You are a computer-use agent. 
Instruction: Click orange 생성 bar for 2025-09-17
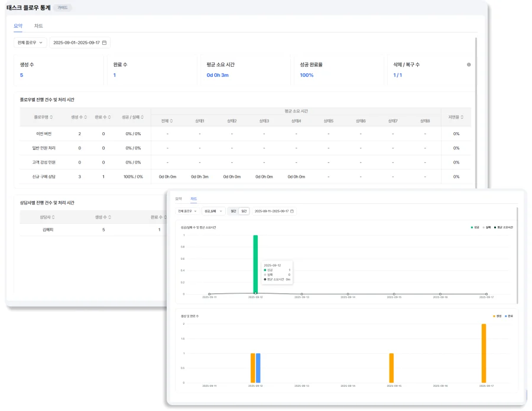484,353
